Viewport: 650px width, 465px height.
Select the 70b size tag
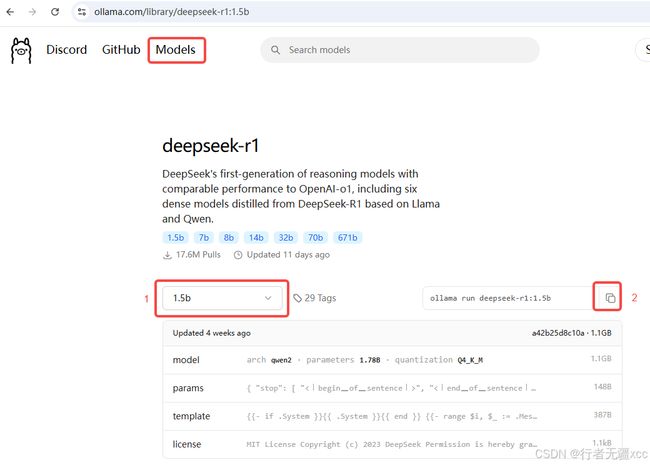coord(315,237)
